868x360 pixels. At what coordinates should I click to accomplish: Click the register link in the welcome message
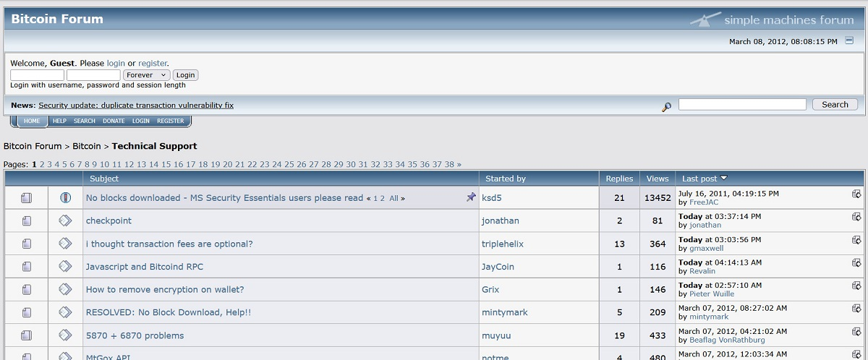click(x=152, y=64)
